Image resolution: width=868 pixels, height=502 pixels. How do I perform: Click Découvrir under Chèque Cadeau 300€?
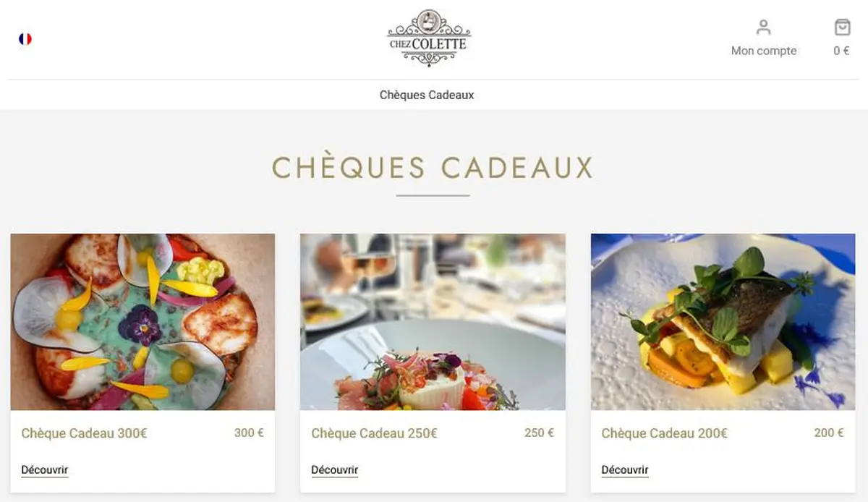[x=45, y=470]
